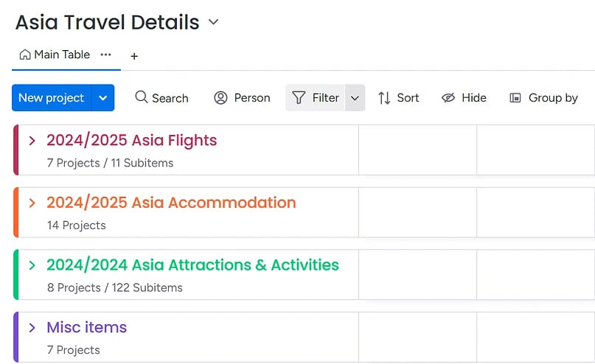595x364 pixels.
Task: Toggle Hide columns eye icon
Action: point(448,97)
